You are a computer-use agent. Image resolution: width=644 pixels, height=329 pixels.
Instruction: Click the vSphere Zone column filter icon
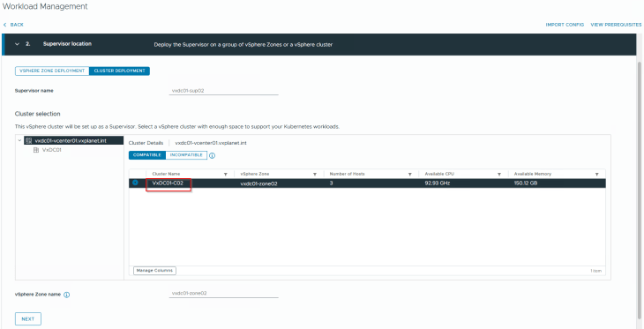315,174
